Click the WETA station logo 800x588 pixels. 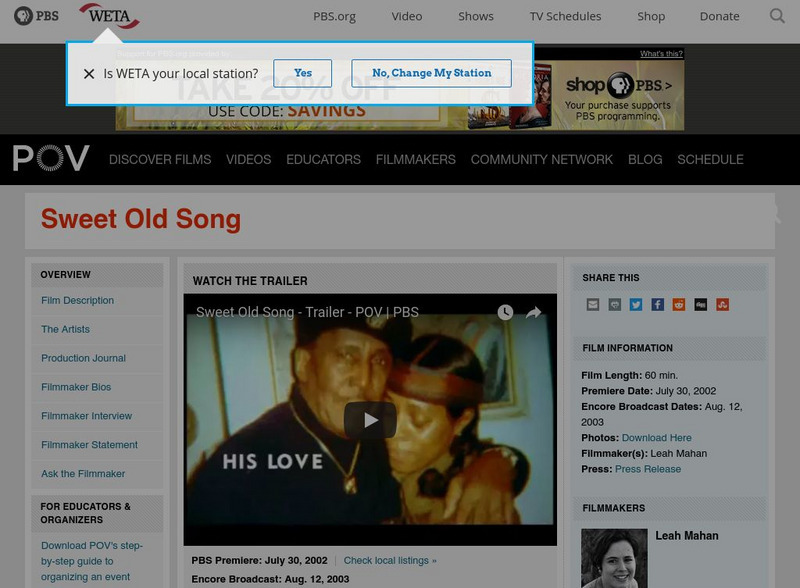(110, 16)
